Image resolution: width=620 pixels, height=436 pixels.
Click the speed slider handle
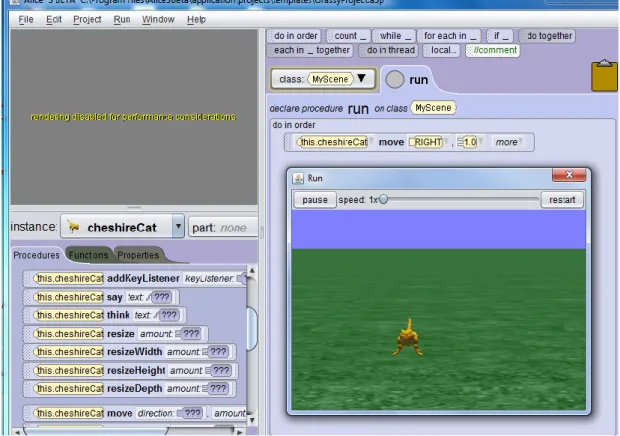click(383, 199)
